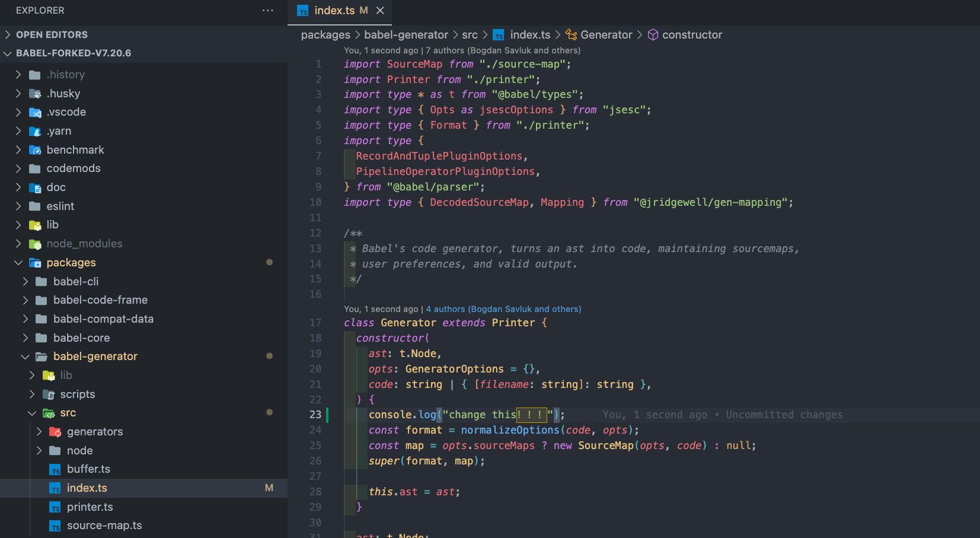Expand the .vscode folder chevron
This screenshot has height=538, width=980.
coord(18,112)
